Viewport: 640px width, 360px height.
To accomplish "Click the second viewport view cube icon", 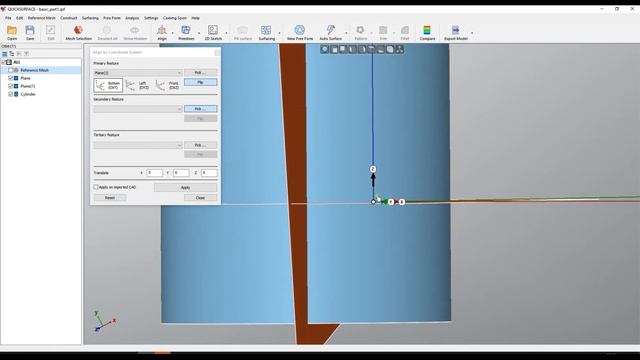I will [334, 49].
